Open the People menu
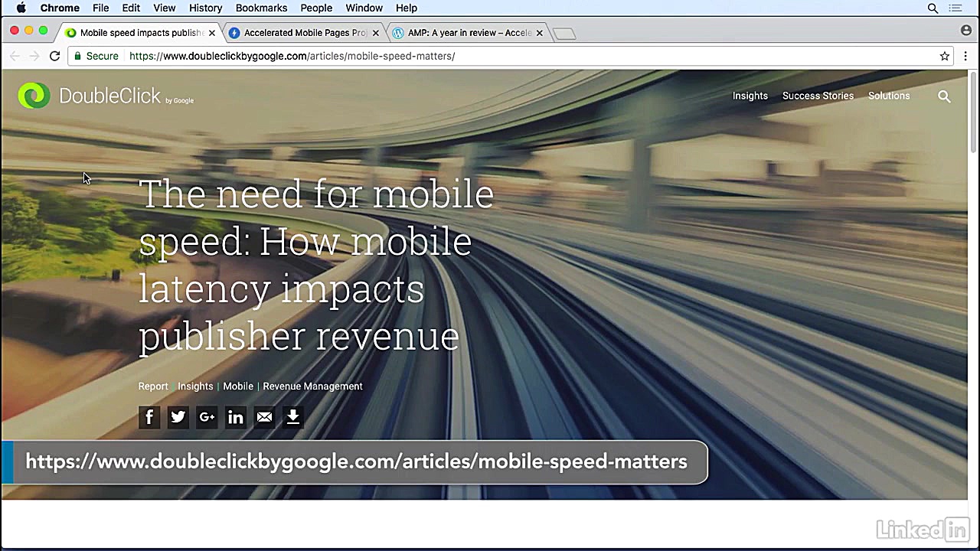The height and width of the screenshot is (551, 980). click(316, 8)
